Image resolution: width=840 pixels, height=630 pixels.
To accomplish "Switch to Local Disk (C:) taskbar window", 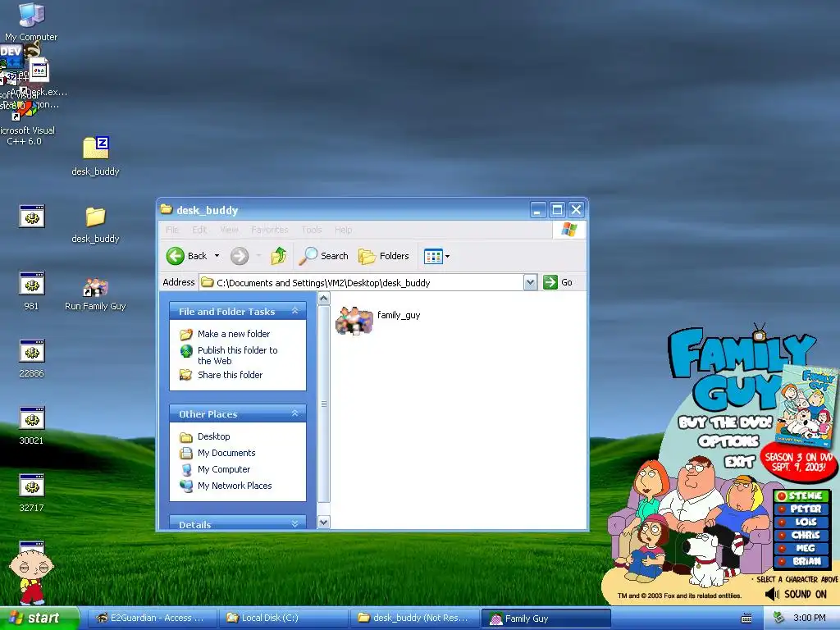I will [x=283, y=618].
